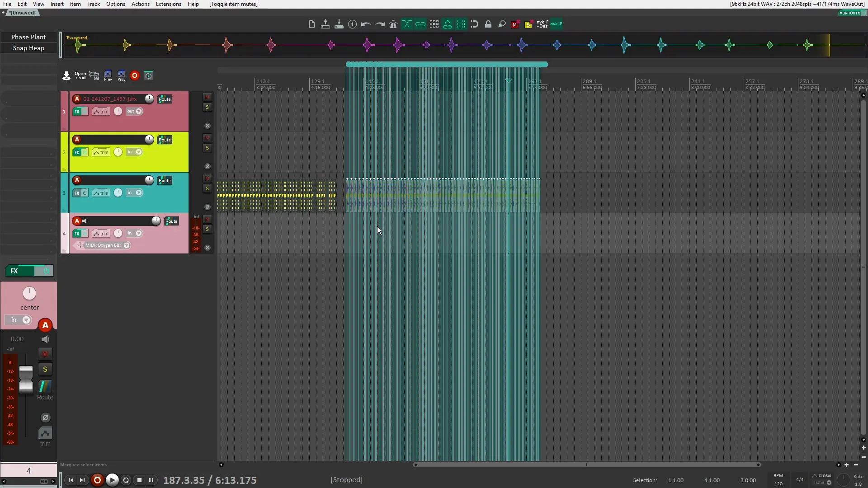Viewport: 868px width, 488px height.
Task: Click the first Prev icon
Action: (x=108, y=76)
